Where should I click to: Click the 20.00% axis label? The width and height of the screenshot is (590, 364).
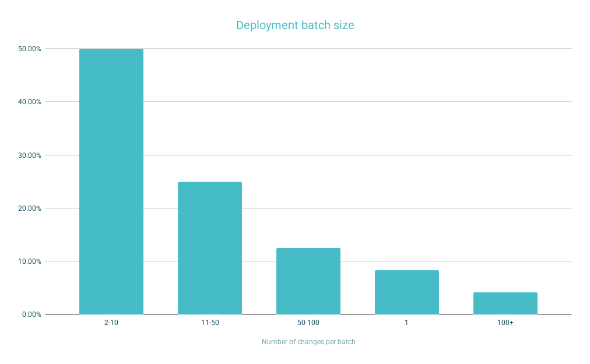click(30, 208)
